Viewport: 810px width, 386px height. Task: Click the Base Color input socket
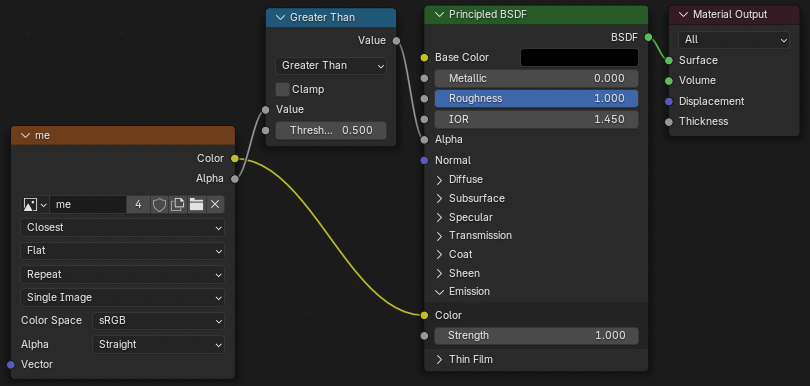[x=425, y=57]
